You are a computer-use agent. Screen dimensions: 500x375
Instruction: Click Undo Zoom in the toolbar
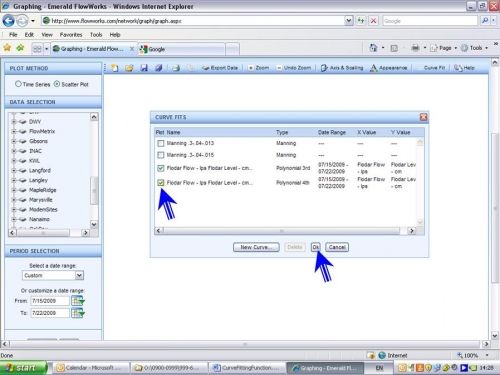pyautogui.click(x=294, y=68)
